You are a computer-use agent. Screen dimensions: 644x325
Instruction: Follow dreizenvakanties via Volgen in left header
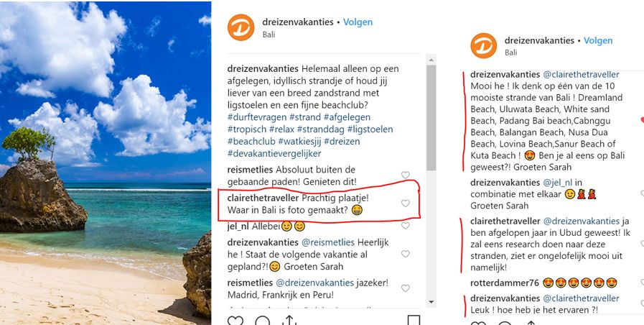tap(358, 22)
